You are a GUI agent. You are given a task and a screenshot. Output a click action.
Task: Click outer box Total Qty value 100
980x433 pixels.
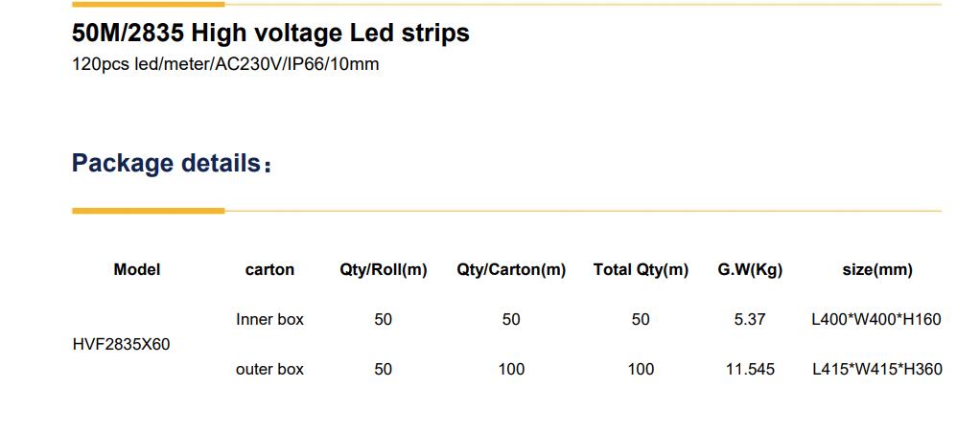tap(641, 369)
